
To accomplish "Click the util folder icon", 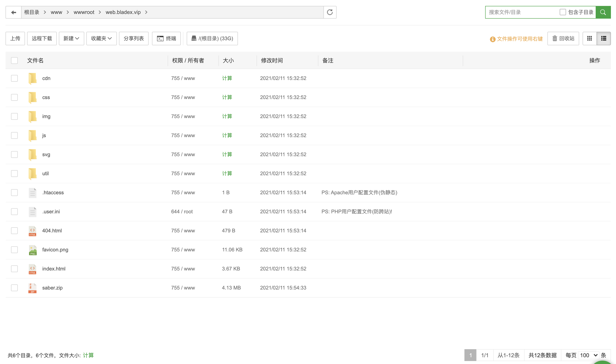I will (x=32, y=174).
